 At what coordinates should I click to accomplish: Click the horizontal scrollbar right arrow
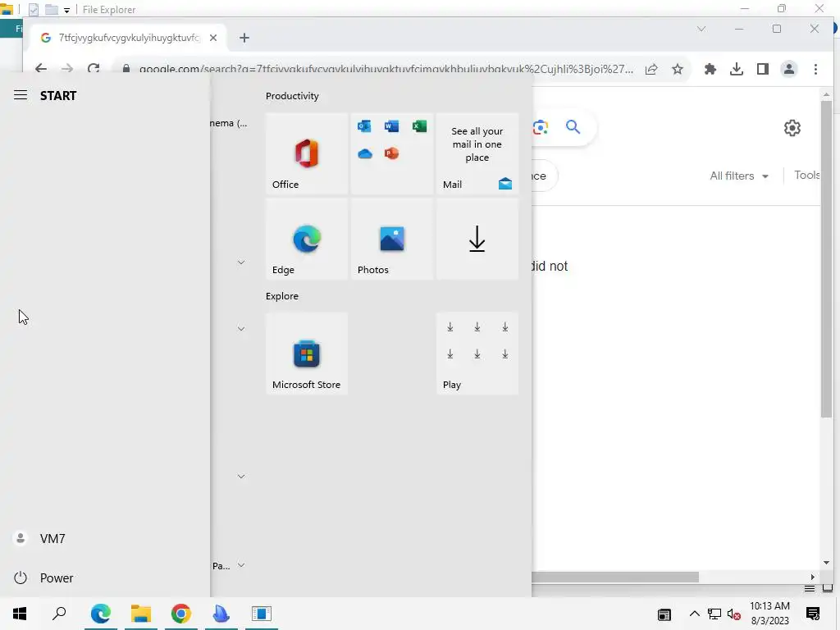click(813, 577)
